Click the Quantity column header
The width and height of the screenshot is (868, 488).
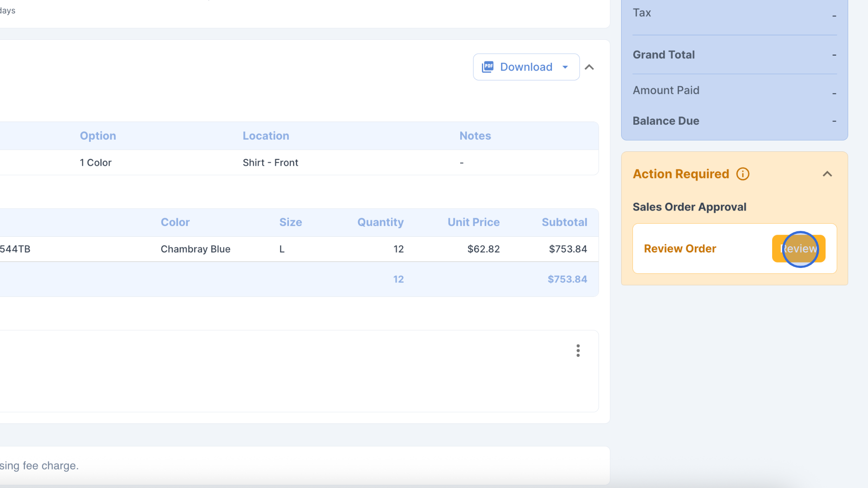point(380,222)
